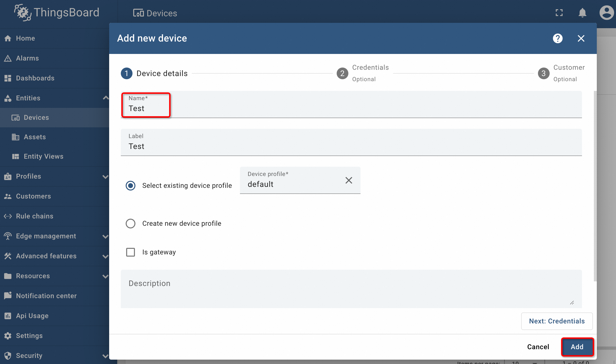Select Create new device profile radio
Screen dimensions: 616x364
click(x=130, y=224)
